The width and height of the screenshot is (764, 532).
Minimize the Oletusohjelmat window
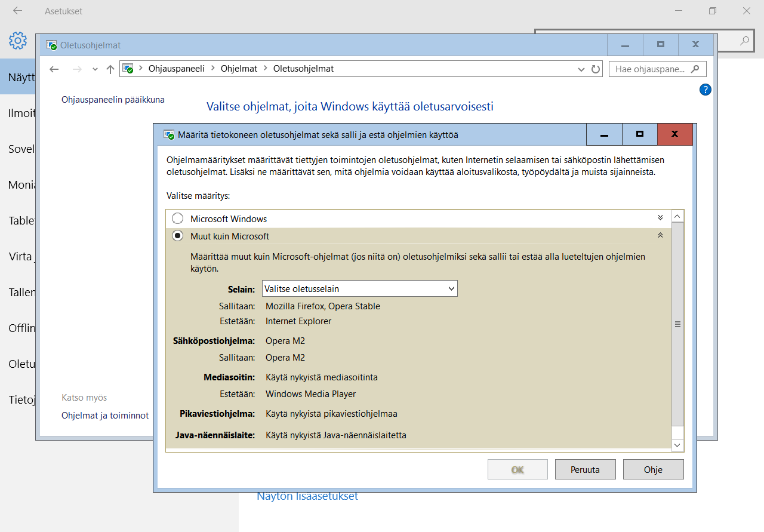(x=625, y=45)
